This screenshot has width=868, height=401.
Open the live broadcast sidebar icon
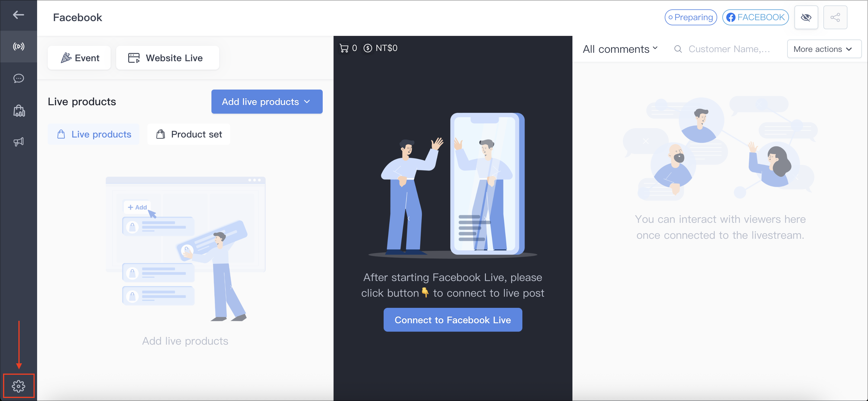coord(18,46)
